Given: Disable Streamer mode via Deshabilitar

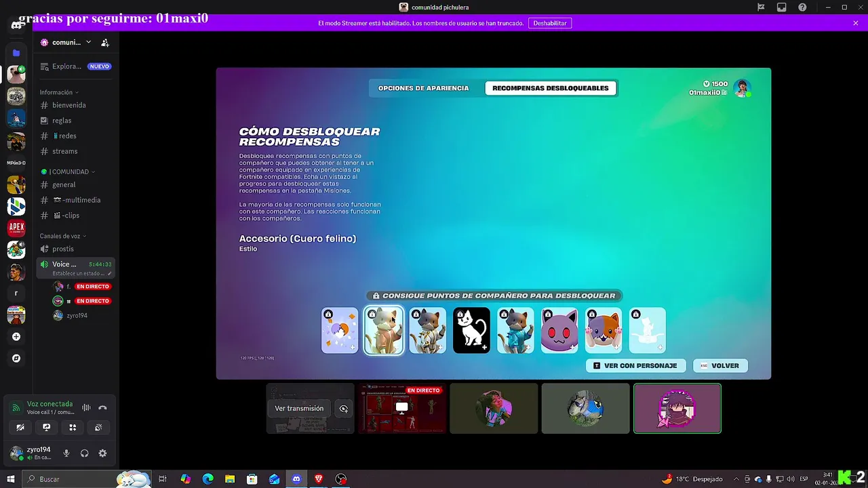Looking at the screenshot, I should coord(550,23).
